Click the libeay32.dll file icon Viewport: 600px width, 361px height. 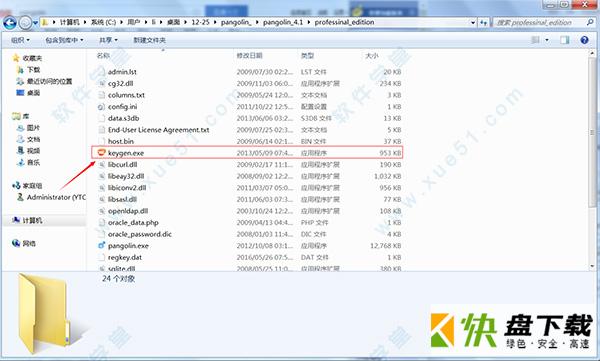click(x=101, y=176)
